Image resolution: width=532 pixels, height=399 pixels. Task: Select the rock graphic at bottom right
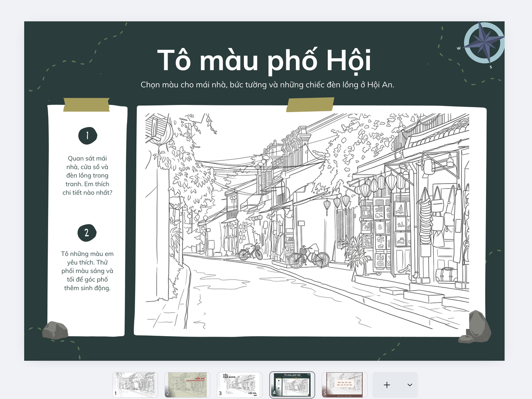475,327
